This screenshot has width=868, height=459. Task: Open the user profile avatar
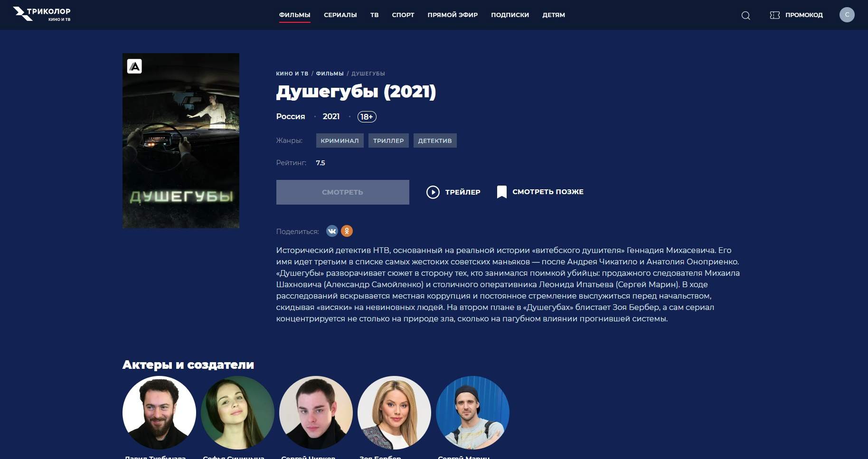point(847,15)
